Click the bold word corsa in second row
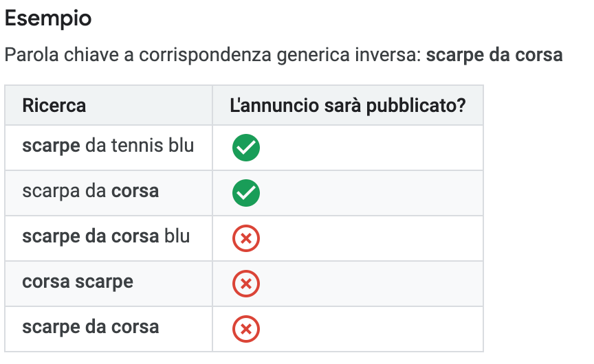This screenshot has width=594, height=364. [135, 191]
